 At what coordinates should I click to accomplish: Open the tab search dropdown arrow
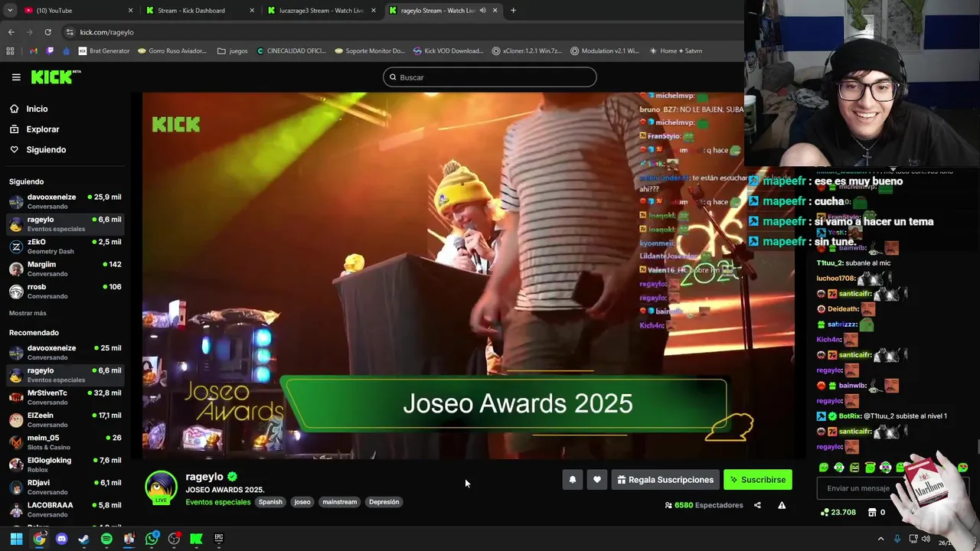tap(10, 11)
